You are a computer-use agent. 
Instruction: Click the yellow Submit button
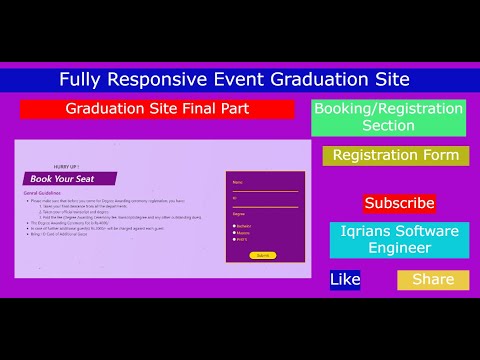[263, 255]
